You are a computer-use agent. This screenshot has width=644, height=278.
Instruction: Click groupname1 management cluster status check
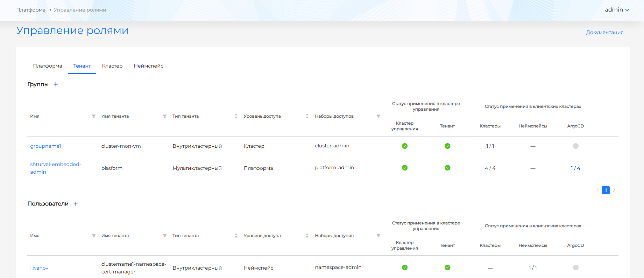pos(405,146)
